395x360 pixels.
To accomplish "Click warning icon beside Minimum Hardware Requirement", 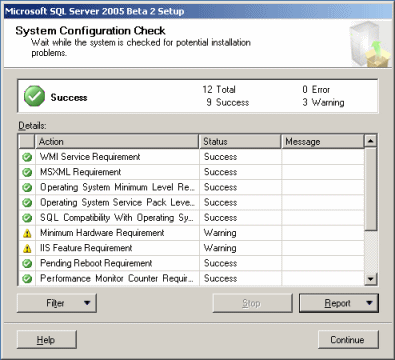I will point(27,233).
